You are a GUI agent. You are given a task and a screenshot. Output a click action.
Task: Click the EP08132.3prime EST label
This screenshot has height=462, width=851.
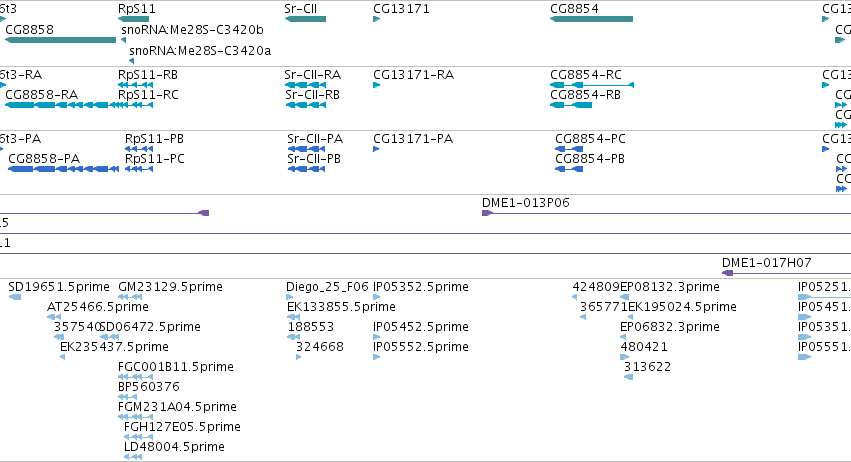[670, 287]
